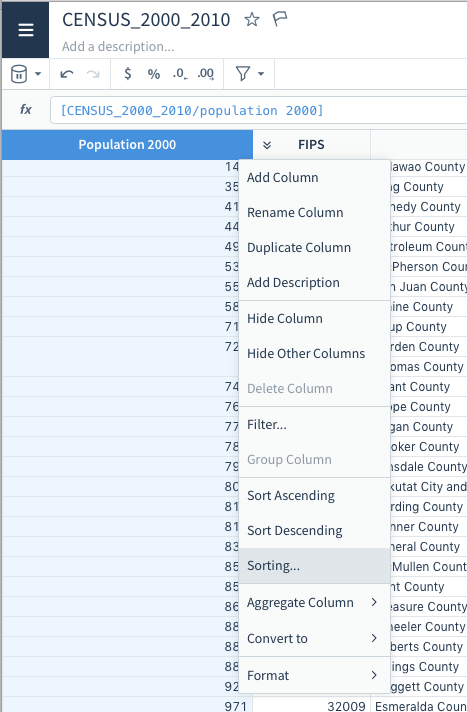Expand the data source dropdown arrow
Image resolution: width=467 pixels, height=712 pixels.
click(38, 74)
